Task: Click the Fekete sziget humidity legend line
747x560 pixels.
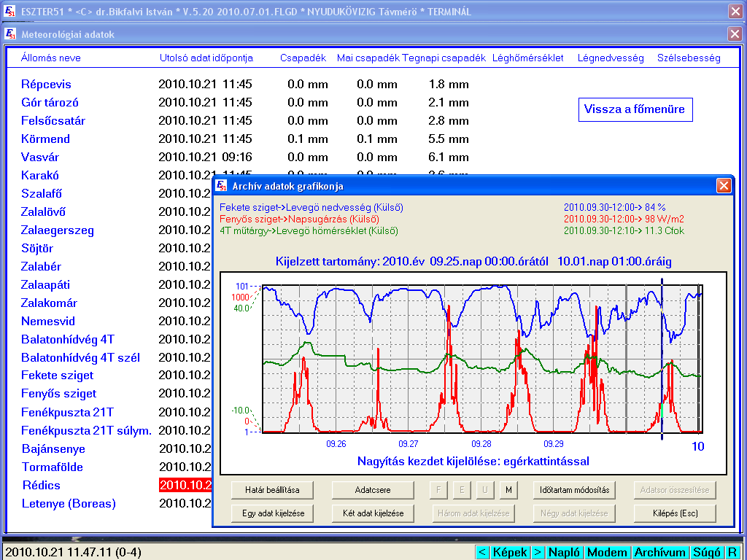Action: (x=311, y=208)
